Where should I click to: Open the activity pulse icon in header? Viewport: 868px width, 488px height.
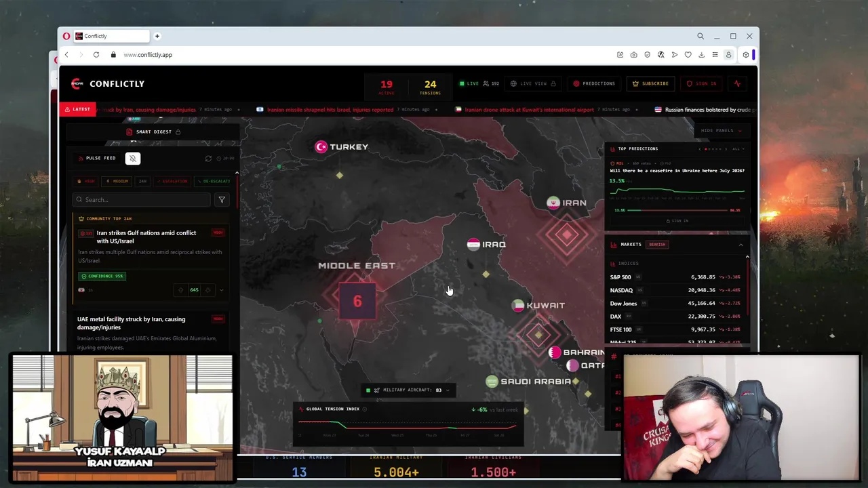click(x=737, y=83)
